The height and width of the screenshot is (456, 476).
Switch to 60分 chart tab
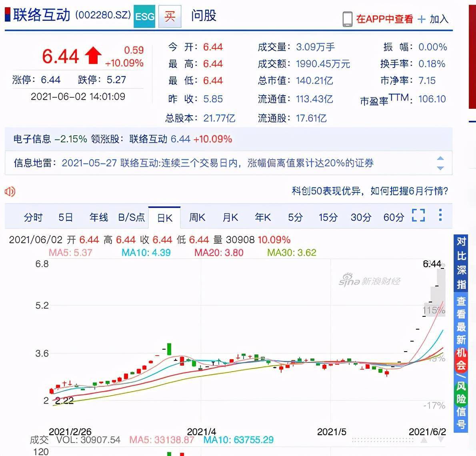394,217
